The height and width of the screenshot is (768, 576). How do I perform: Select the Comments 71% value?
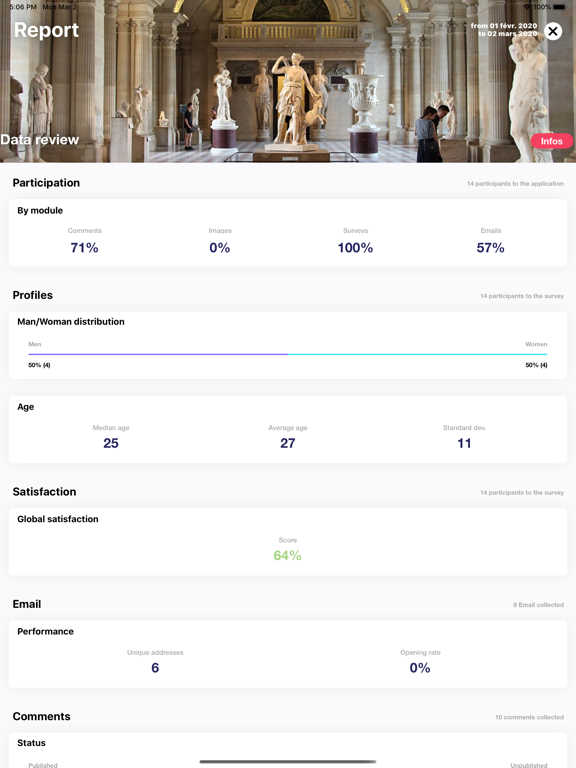(x=84, y=248)
